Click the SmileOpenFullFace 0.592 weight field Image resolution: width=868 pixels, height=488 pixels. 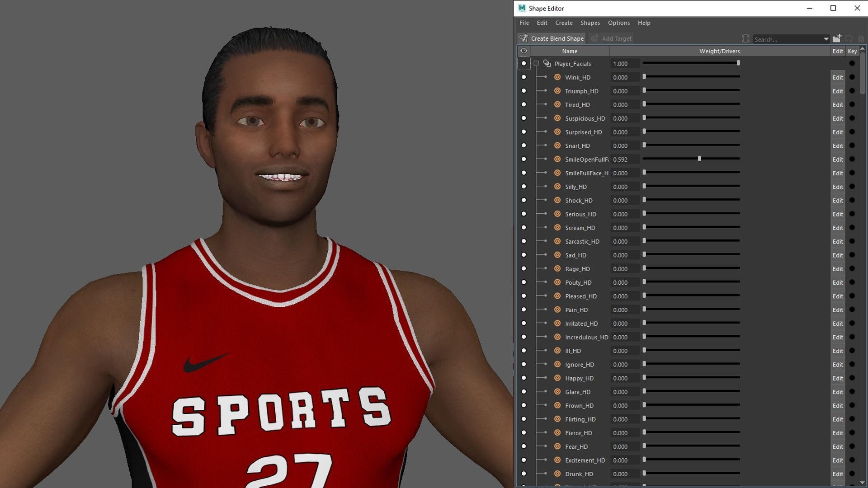click(x=625, y=159)
